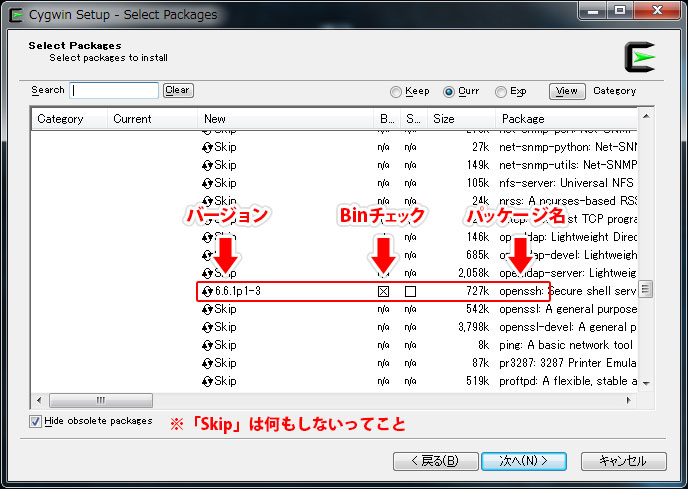Select the Exp radio button
The width and height of the screenshot is (688, 489).
pyautogui.click(x=501, y=92)
